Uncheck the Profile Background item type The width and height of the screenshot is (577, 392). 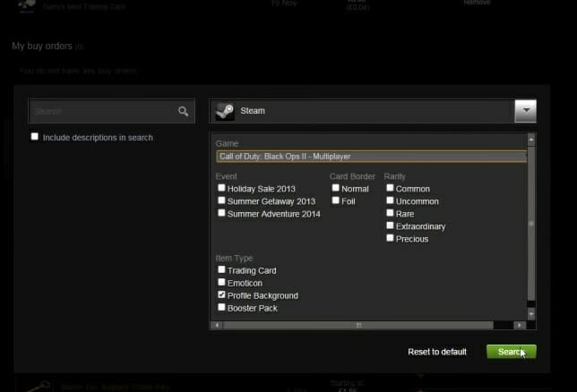tap(221, 294)
